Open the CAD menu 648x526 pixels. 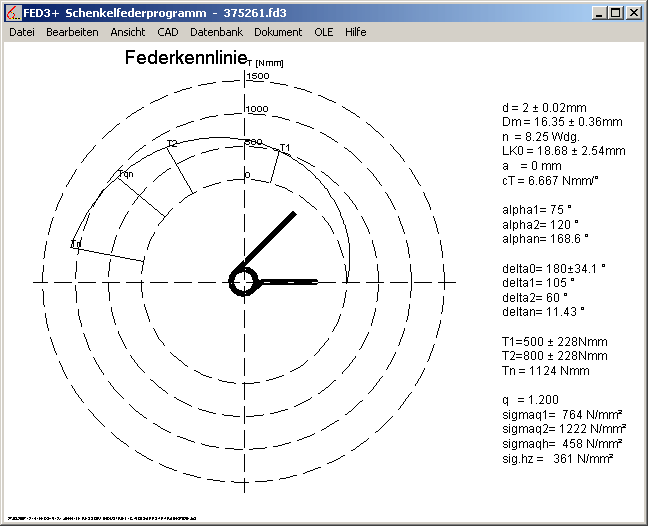click(168, 32)
